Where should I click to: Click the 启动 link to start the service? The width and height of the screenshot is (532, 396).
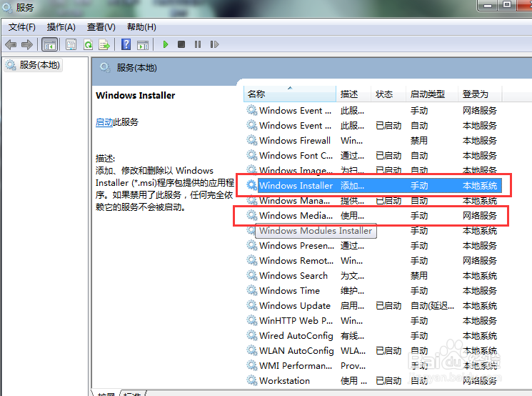pyautogui.click(x=104, y=122)
